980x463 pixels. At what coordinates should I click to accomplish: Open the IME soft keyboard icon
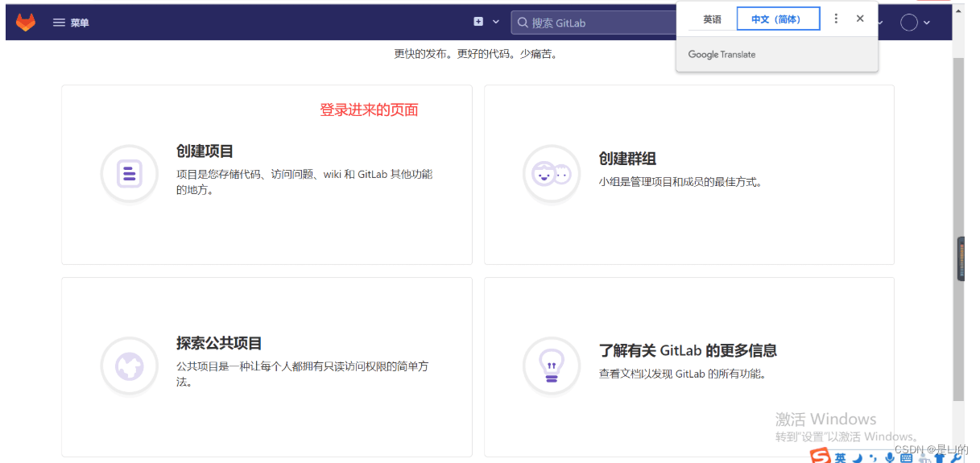point(906,458)
